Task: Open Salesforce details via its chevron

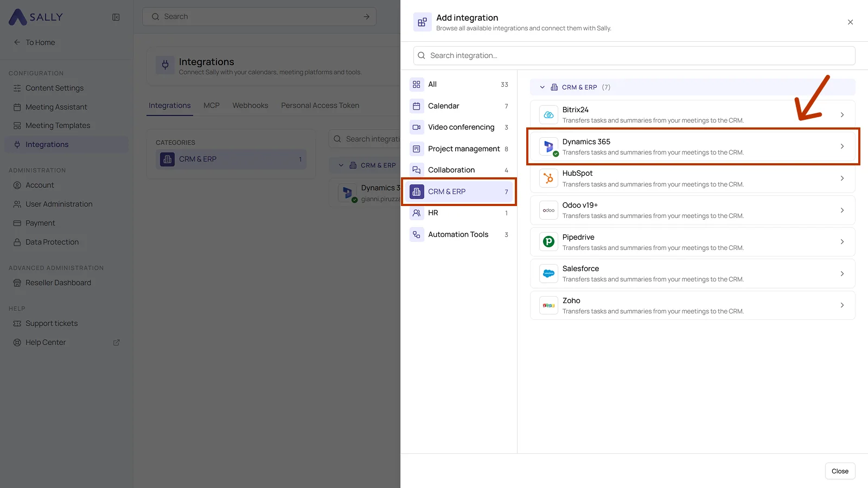Action: click(x=842, y=274)
